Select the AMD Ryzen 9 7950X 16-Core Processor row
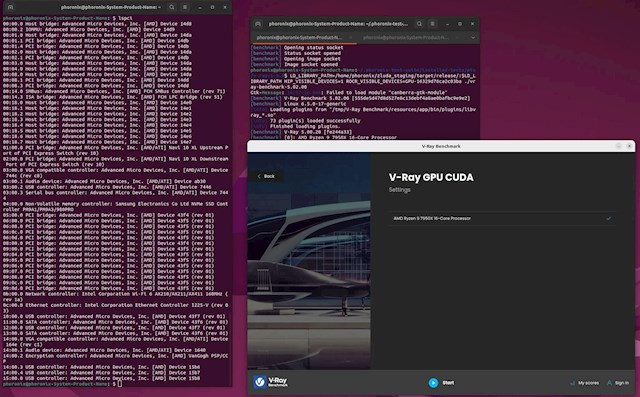The image size is (640, 397). (x=502, y=218)
